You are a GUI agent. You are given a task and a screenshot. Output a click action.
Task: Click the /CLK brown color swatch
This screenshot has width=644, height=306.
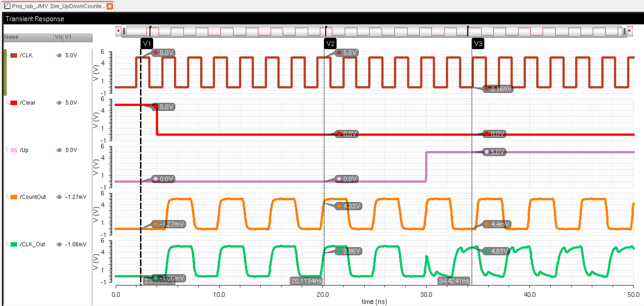pyautogui.click(x=14, y=55)
